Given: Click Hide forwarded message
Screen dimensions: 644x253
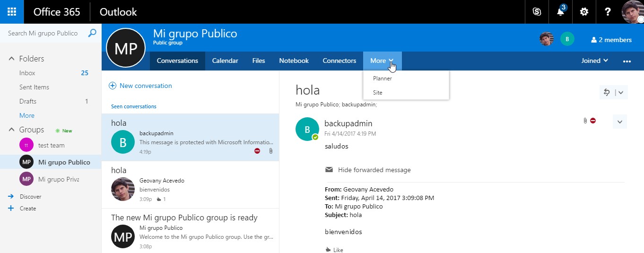Looking at the screenshot, I should click(374, 170).
